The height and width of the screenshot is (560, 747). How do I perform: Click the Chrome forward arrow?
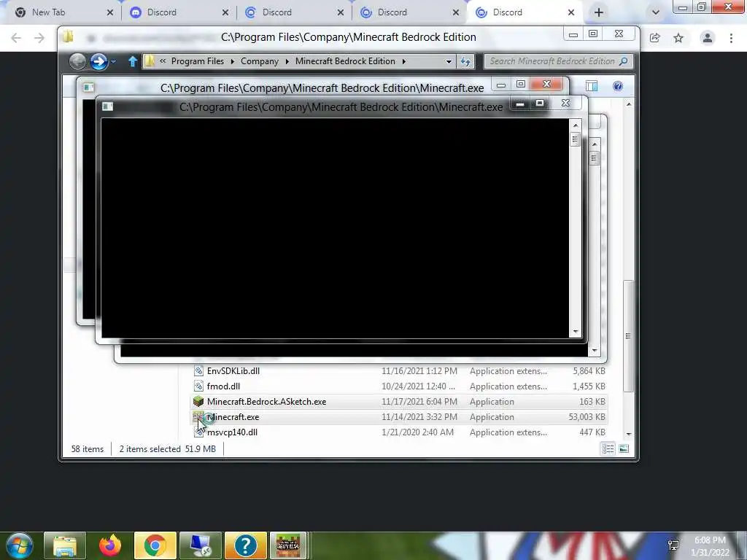click(x=39, y=38)
